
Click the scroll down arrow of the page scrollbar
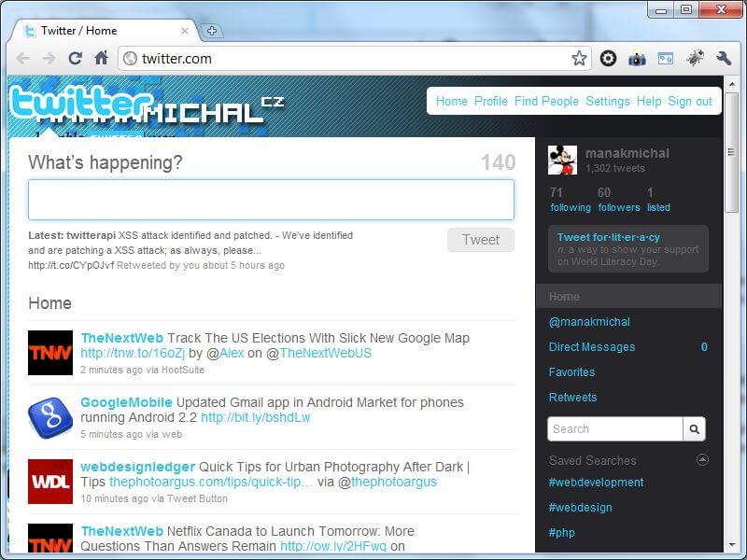[x=732, y=545]
